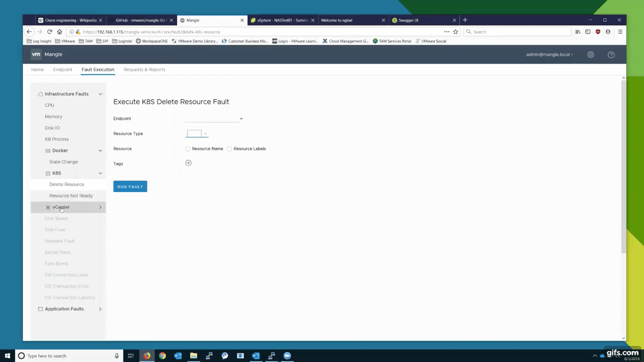Collapse the Infrastructure Faults section

tap(100, 94)
